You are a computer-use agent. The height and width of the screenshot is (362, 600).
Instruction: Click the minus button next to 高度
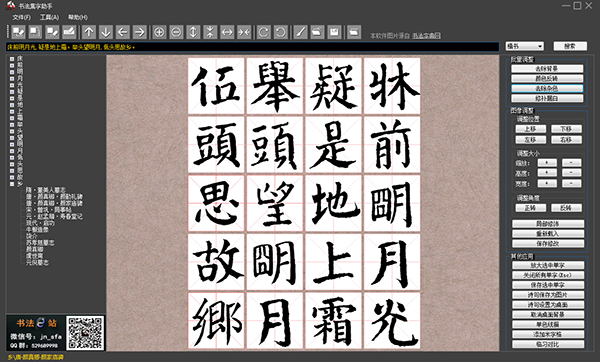pyautogui.click(x=571, y=173)
